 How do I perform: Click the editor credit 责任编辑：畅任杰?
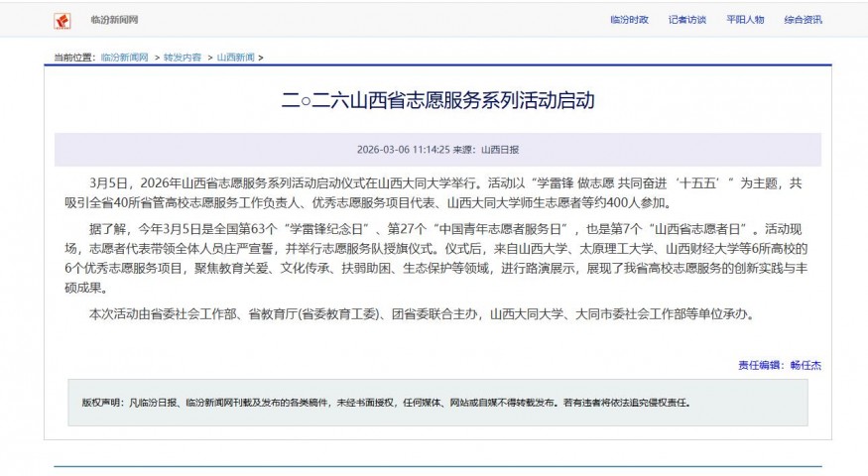pyautogui.click(x=779, y=365)
